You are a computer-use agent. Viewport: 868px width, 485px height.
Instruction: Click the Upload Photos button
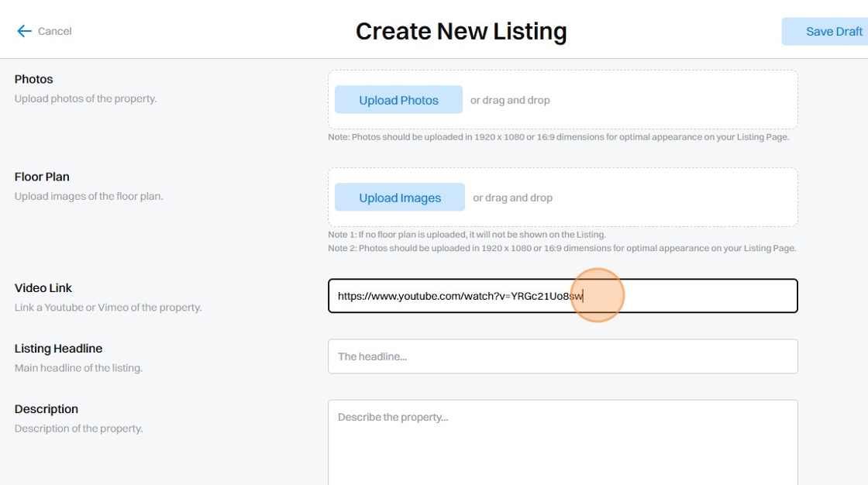coord(398,100)
